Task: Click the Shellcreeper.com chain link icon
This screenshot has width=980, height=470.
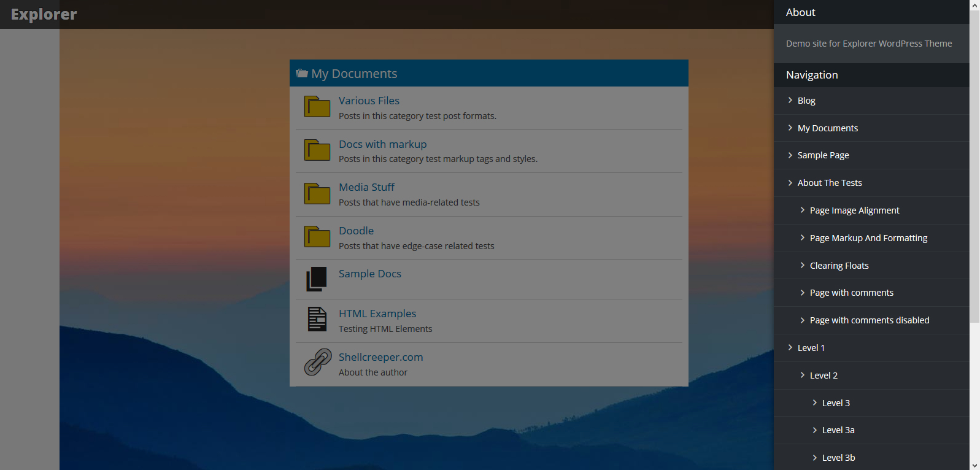Action: 318,362
